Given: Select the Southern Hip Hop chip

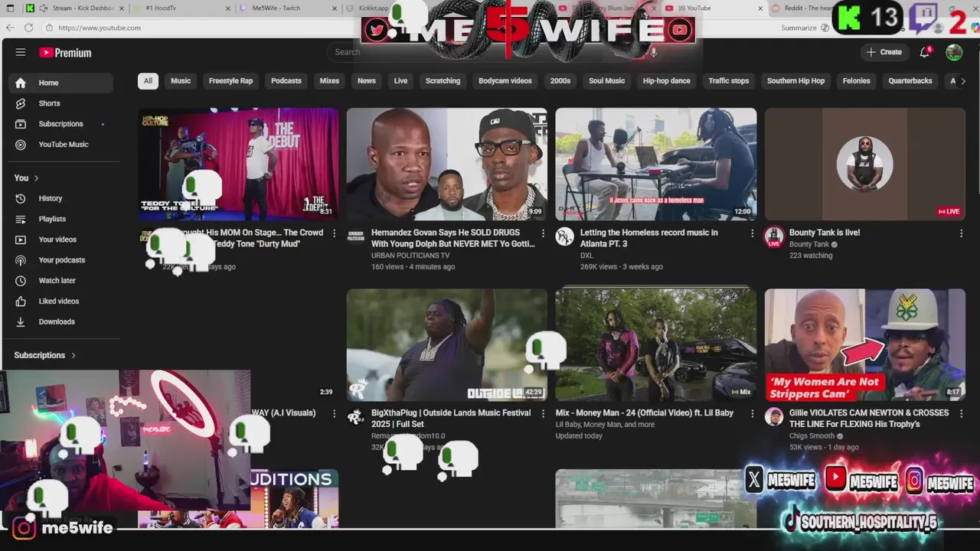Looking at the screenshot, I should pyautogui.click(x=795, y=81).
